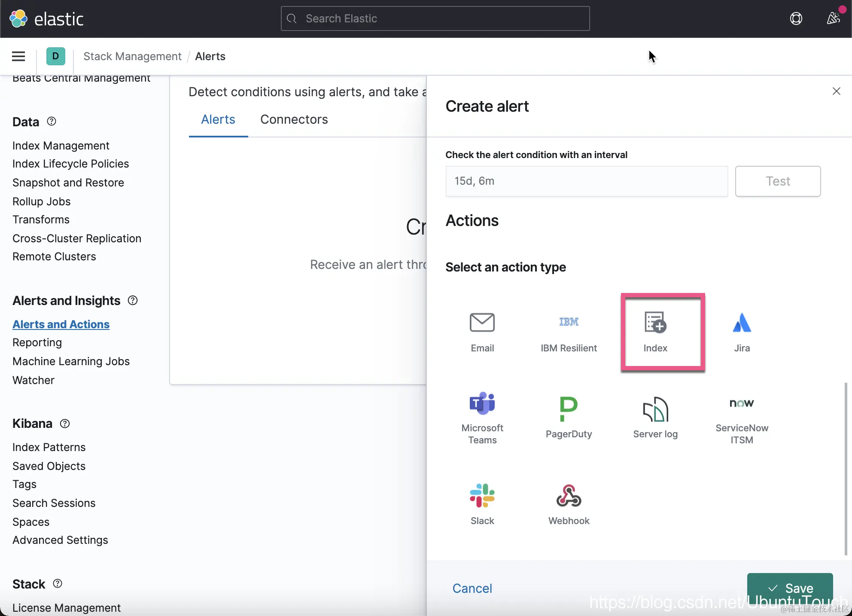Click the Save button
The image size is (852, 616).
click(790, 588)
